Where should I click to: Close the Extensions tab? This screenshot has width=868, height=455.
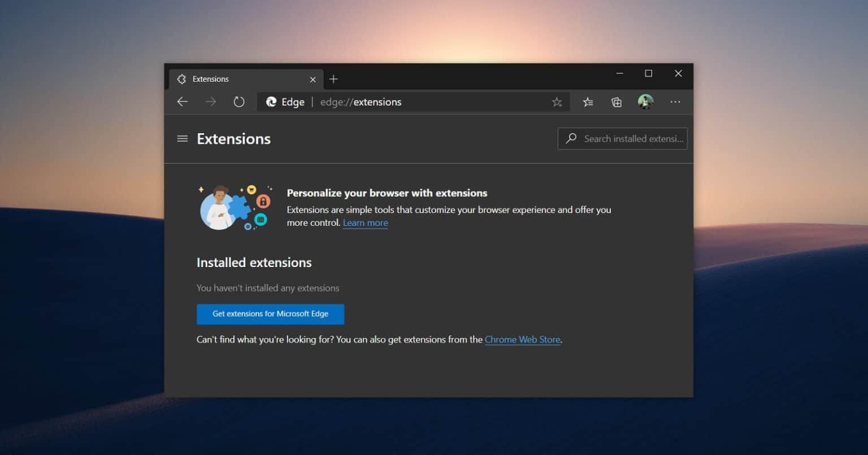(x=313, y=80)
